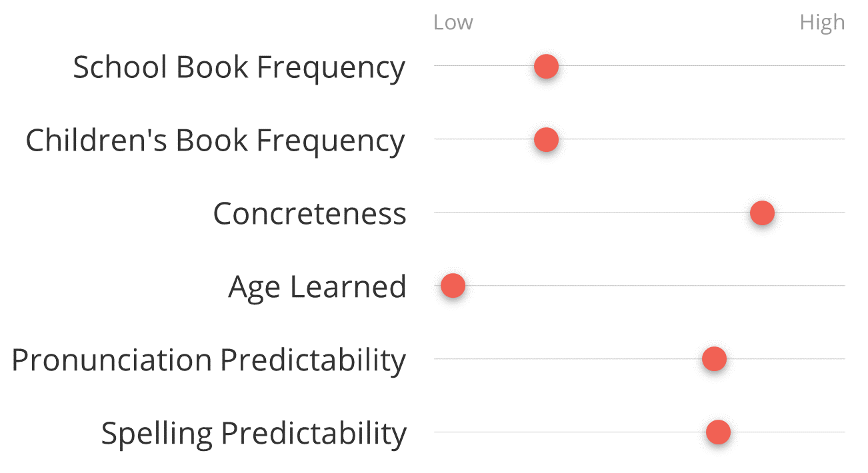Click the School Book Frequency slider dot
The width and height of the screenshot is (868, 473).
pyautogui.click(x=546, y=66)
